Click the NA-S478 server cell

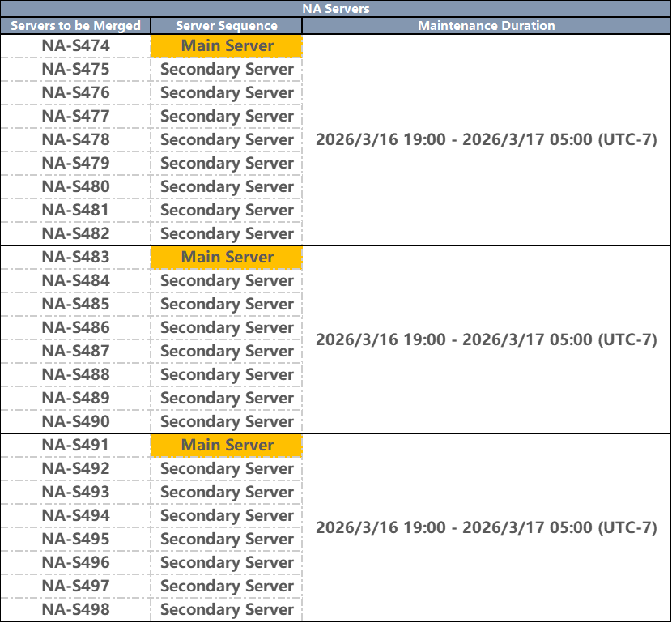[x=75, y=140]
